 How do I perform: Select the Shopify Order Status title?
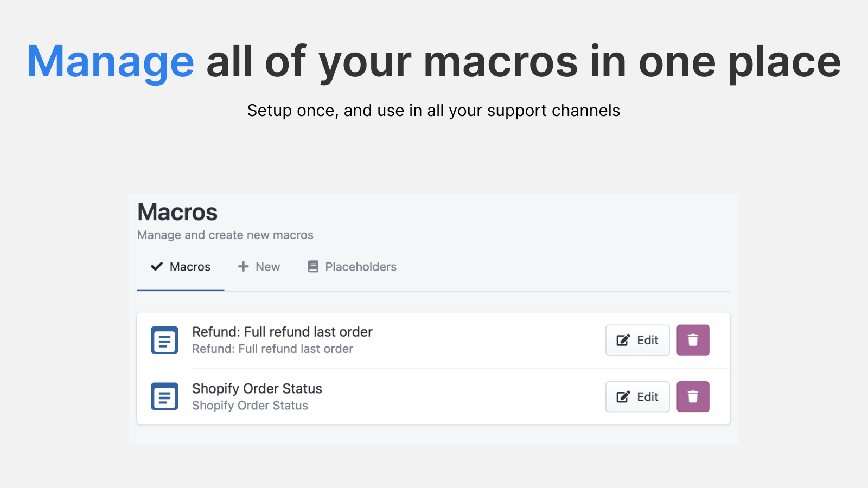[x=257, y=388]
